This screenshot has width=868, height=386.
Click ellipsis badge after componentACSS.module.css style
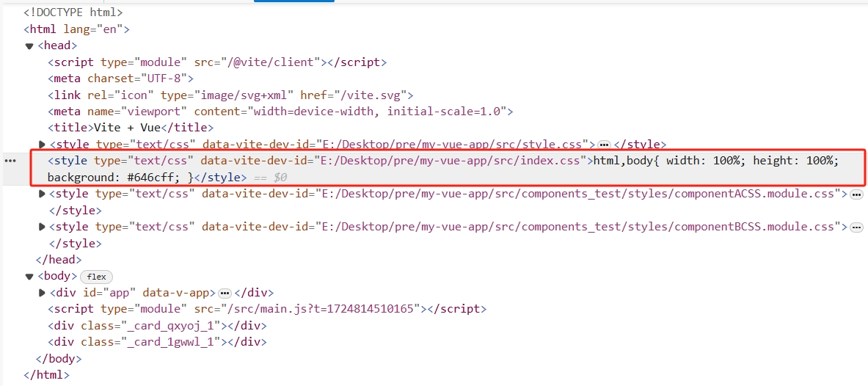coord(856,194)
